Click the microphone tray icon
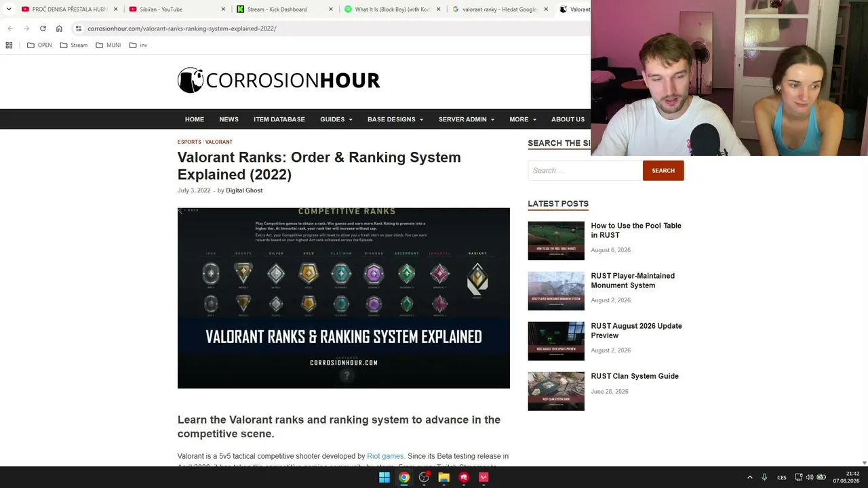The width and height of the screenshot is (868, 488). 764,477
